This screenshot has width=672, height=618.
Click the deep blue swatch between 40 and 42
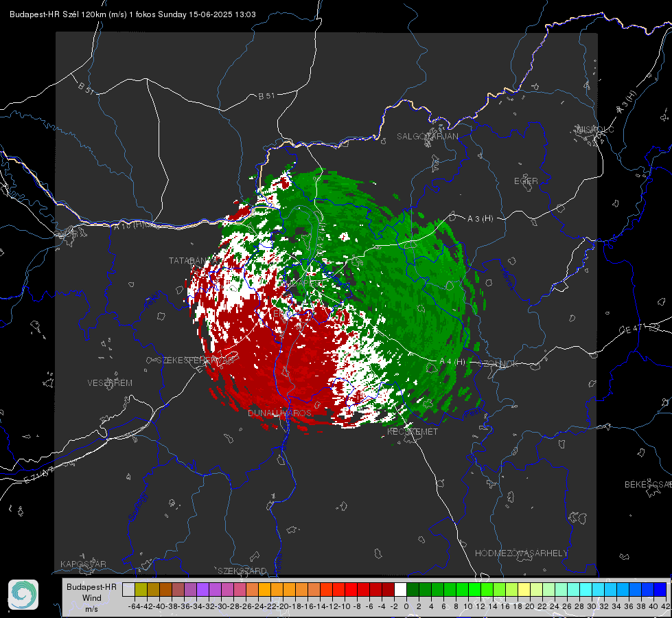(660, 590)
